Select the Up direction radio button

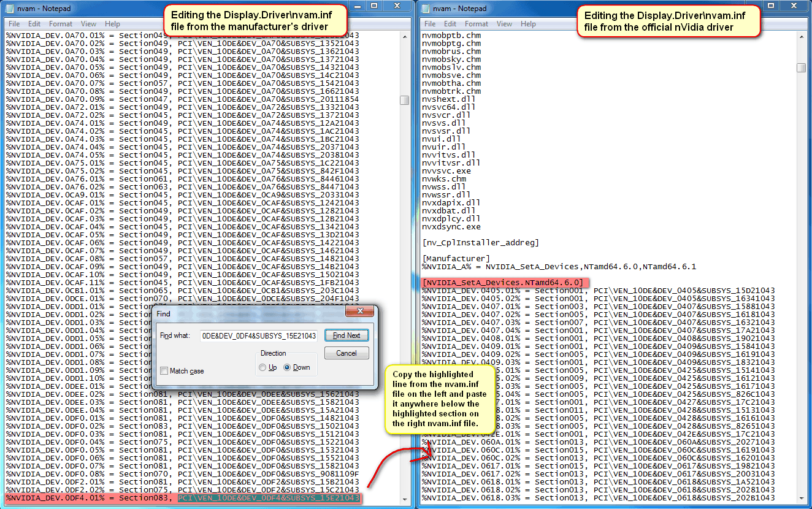pos(262,367)
